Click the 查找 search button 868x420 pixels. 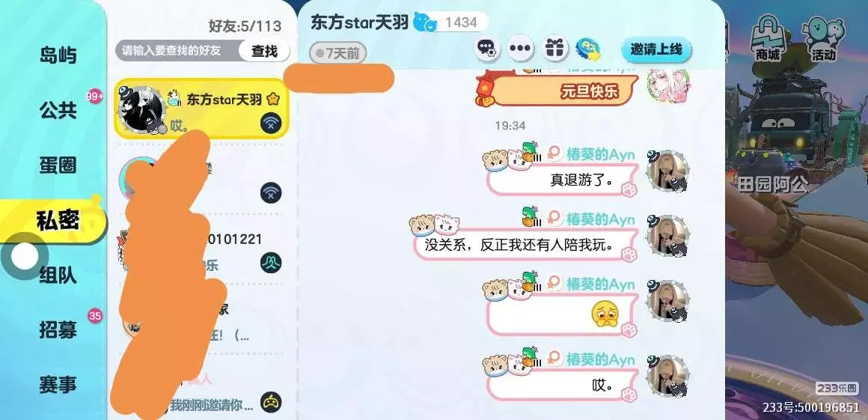(264, 51)
